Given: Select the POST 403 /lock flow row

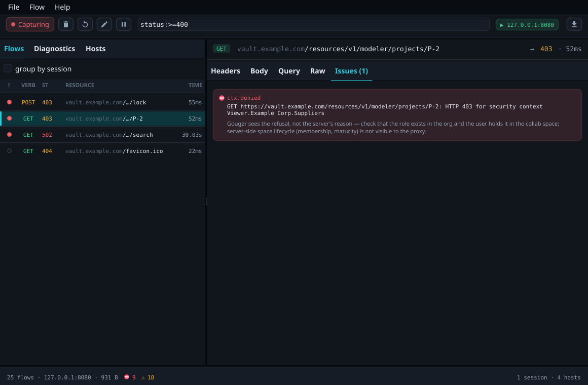Looking at the screenshot, I should (x=103, y=102).
